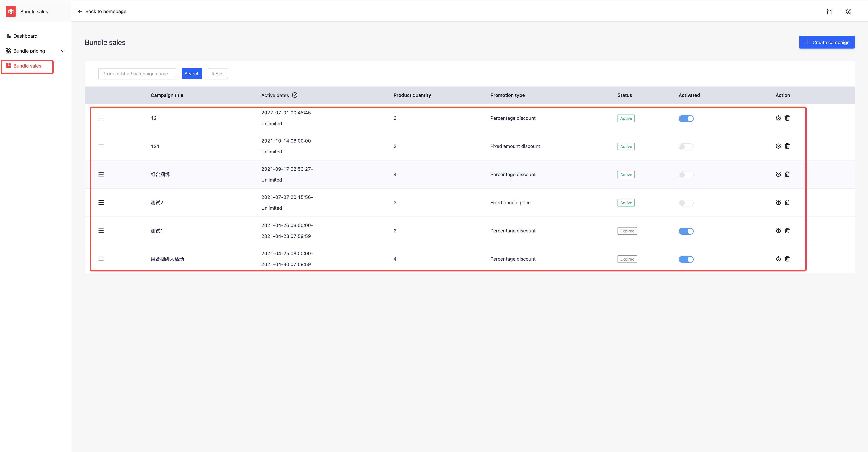Preview campaign 测试1 with eye icon
Viewport: 868px width, 452px height.
(778, 231)
